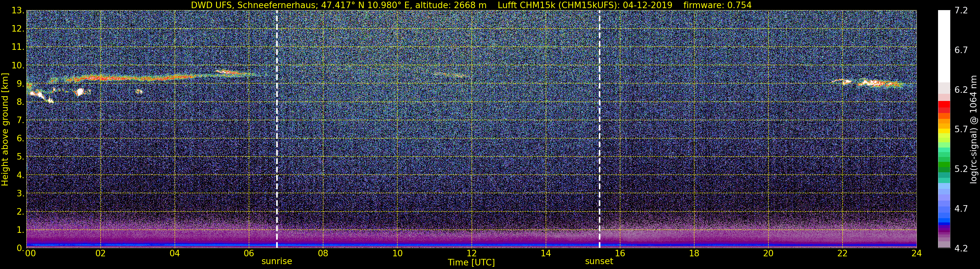Select the 'sunset' label below the time axis
Image resolution: width=980 pixels, height=269 pixels.
point(599,262)
